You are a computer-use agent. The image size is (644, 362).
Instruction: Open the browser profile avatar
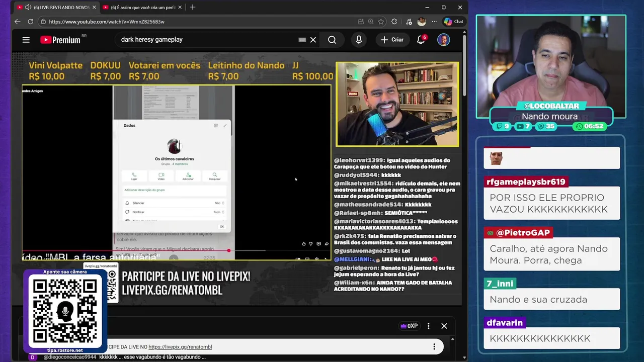pos(422,22)
